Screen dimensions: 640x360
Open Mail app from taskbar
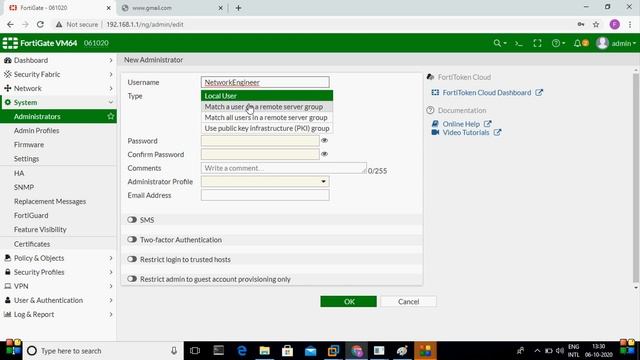point(311,351)
